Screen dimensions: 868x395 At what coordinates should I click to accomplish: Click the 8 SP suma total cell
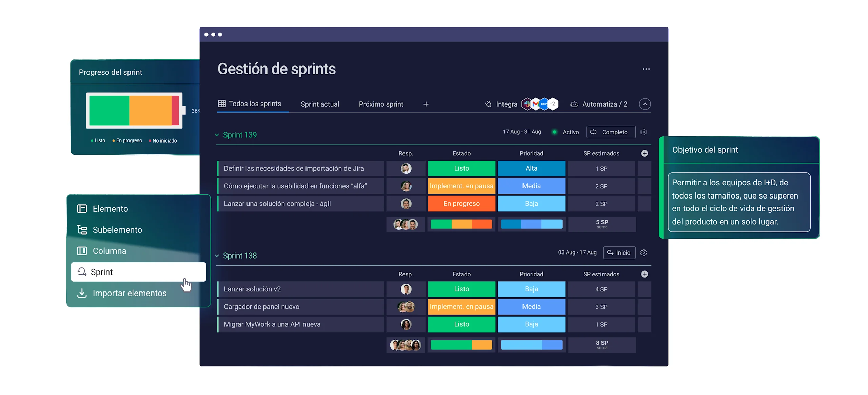[602, 345]
